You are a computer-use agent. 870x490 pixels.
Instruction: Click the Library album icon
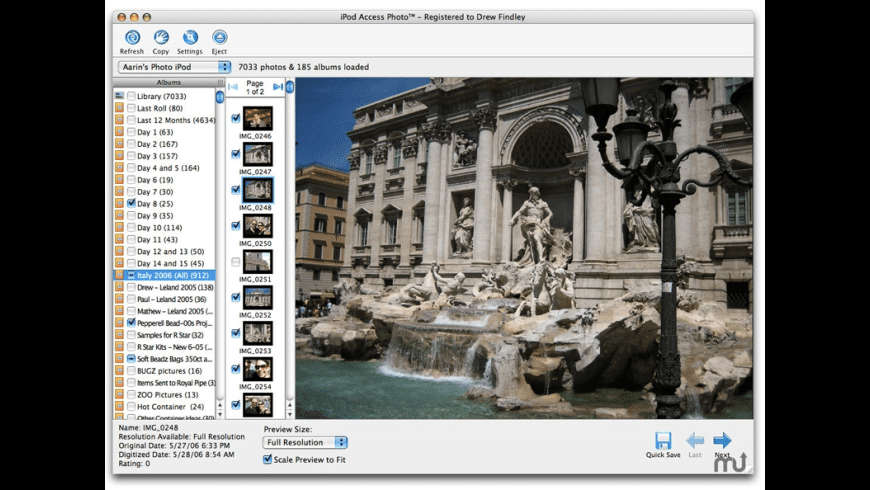pyautogui.click(x=119, y=96)
